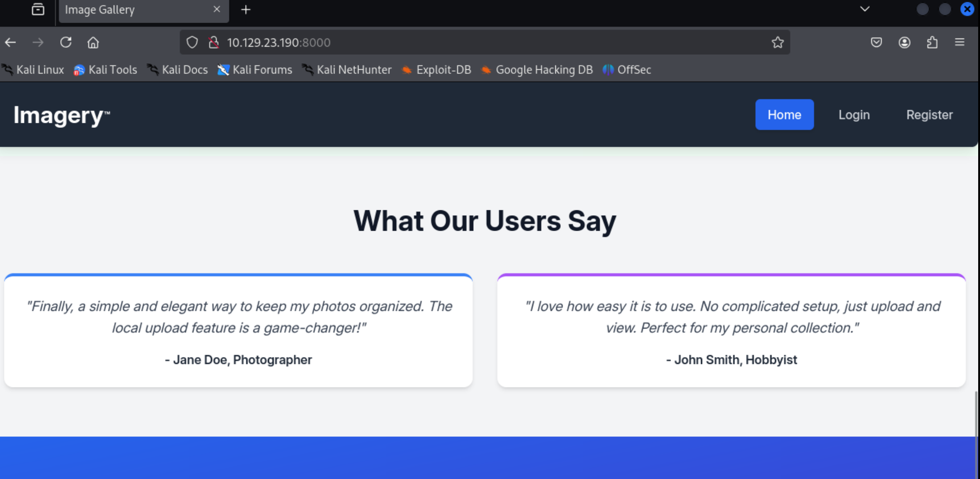Open the Firefox account icon
The height and width of the screenshot is (479, 980).
click(904, 43)
